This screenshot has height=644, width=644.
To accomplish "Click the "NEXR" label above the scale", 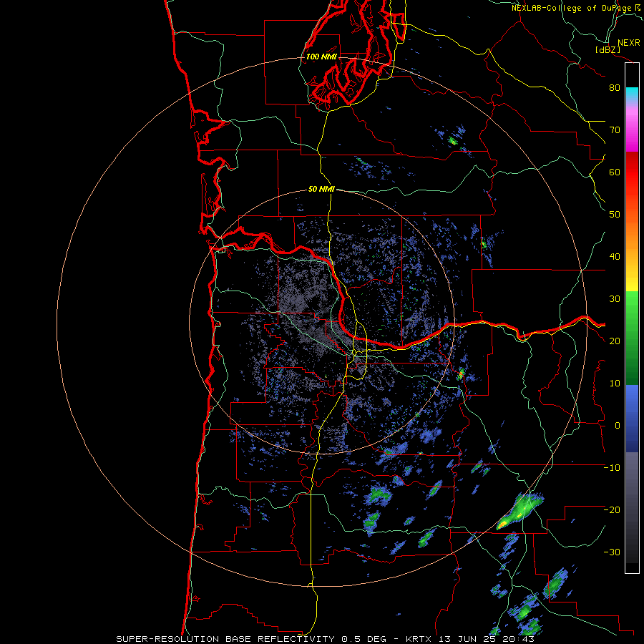I will (x=629, y=43).
